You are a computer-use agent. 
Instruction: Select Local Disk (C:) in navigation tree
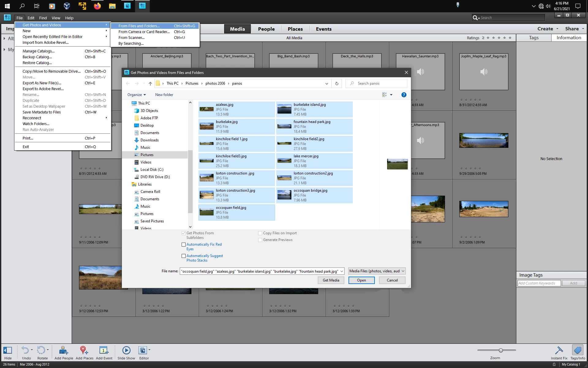[x=152, y=170]
